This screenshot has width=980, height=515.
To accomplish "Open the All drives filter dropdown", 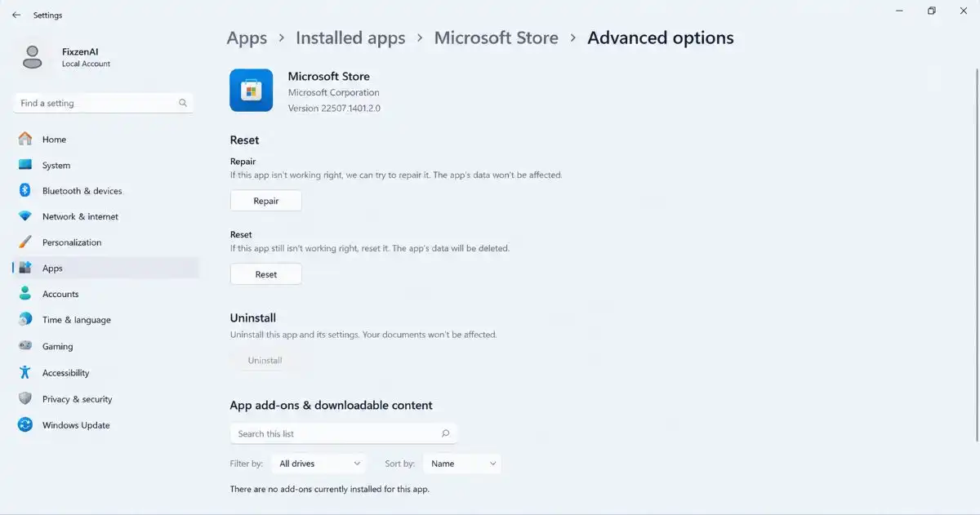I will pos(318,464).
